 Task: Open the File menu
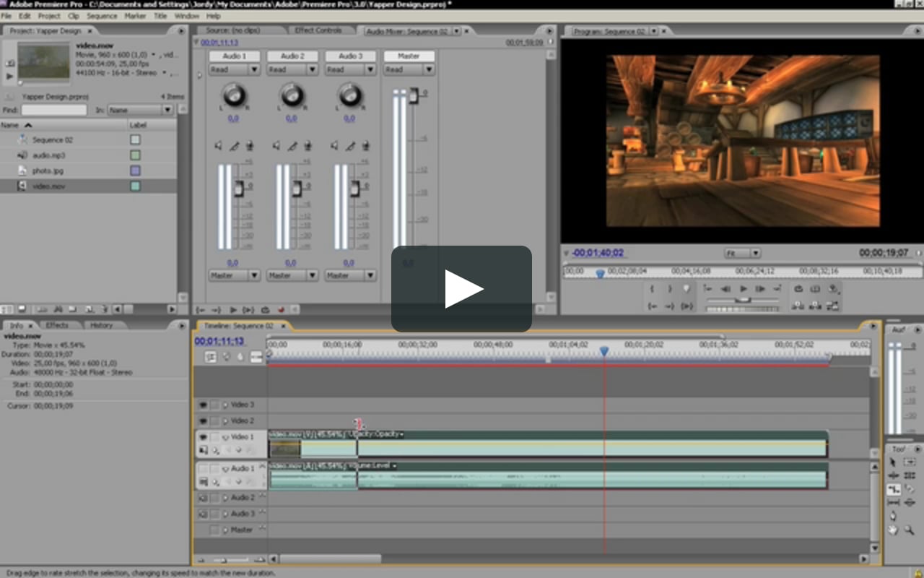(6, 16)
